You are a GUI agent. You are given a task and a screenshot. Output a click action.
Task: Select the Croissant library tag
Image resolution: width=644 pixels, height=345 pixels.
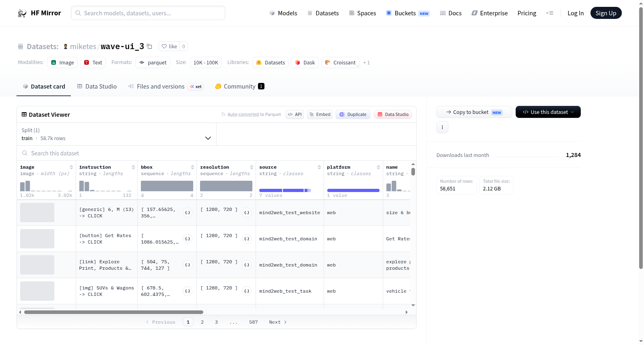(x=340, y=62)
